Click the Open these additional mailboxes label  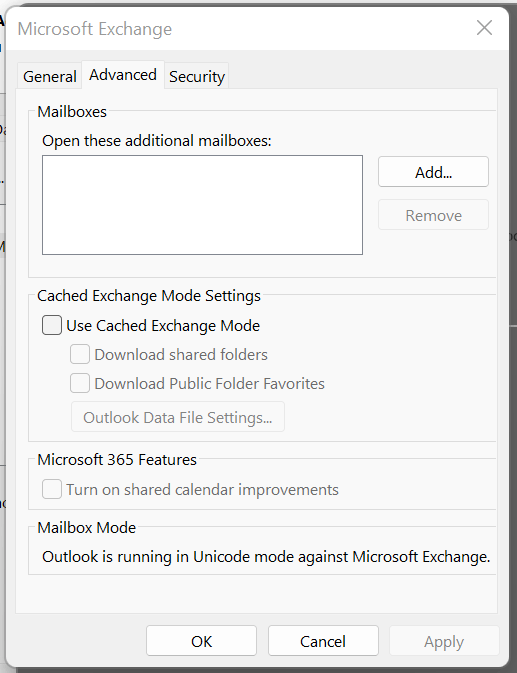(157, 141)
